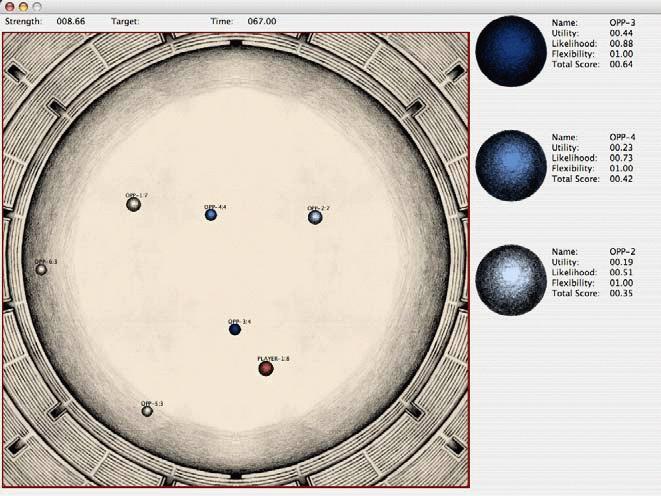Click the large OPP-3 sphere in side panel

511,50
